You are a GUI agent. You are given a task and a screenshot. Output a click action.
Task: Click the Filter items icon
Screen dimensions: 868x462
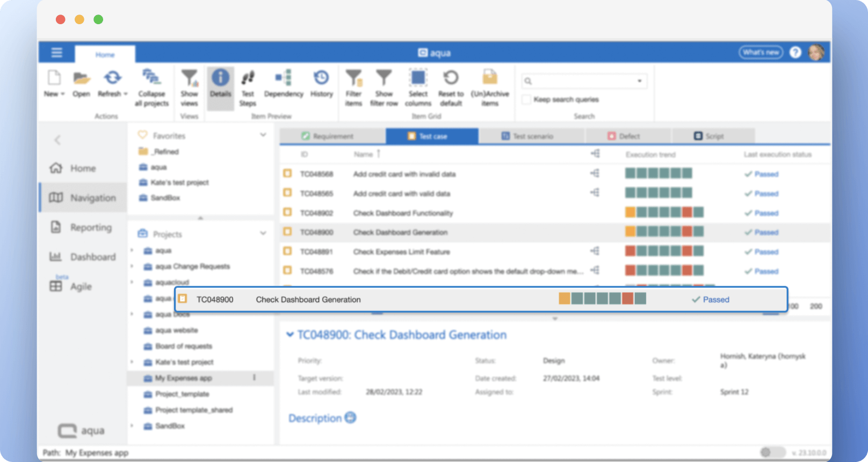pos(353,78)
